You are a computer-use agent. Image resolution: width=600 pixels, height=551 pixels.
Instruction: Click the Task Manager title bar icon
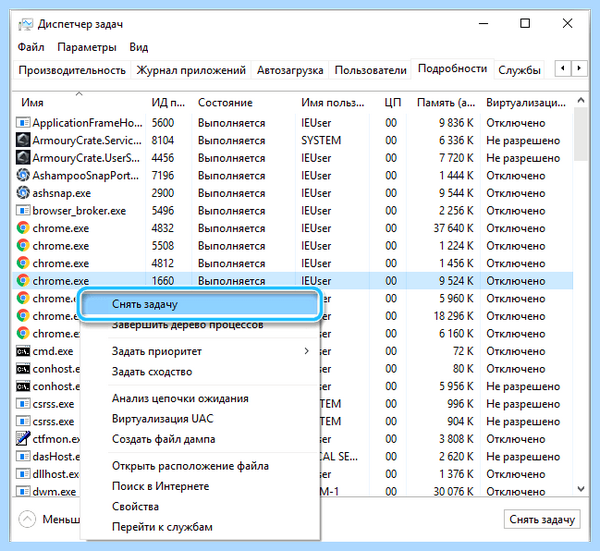click(x=25, y=24)
